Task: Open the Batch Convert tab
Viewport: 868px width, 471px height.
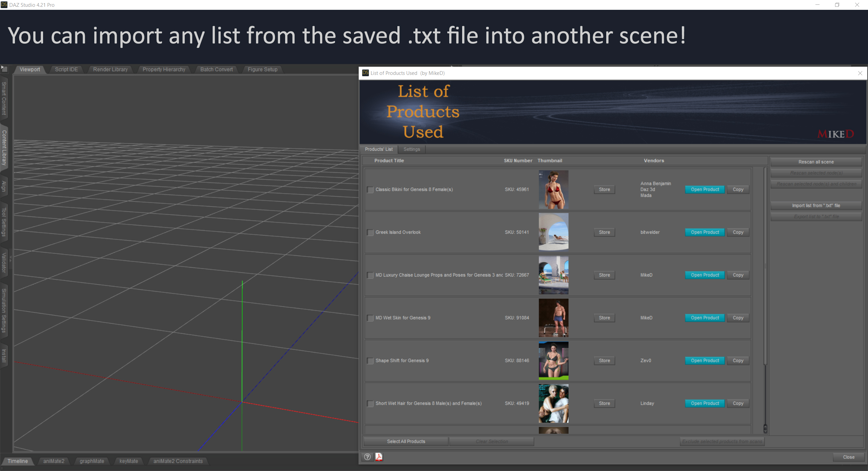Action: click(217, 69)
